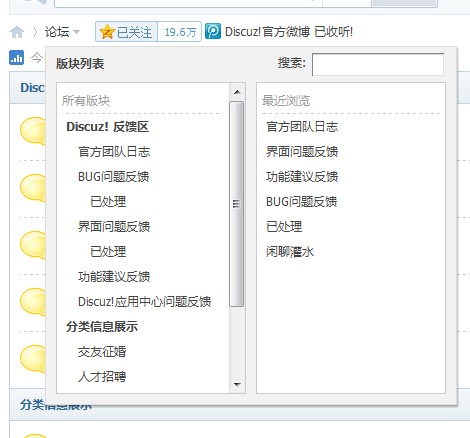This screenshot has width=470, height=438.
Task: Click scrollbar down arrow in board list
Action: [x=237, y=384]
